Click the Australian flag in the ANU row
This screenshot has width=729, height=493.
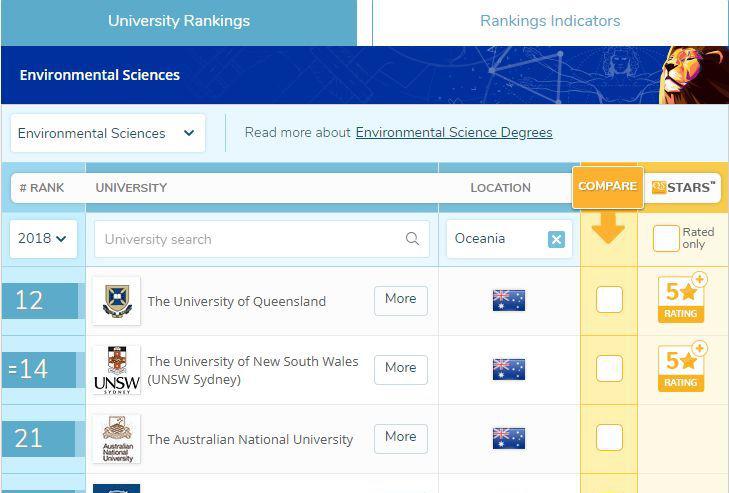point(509,438)
